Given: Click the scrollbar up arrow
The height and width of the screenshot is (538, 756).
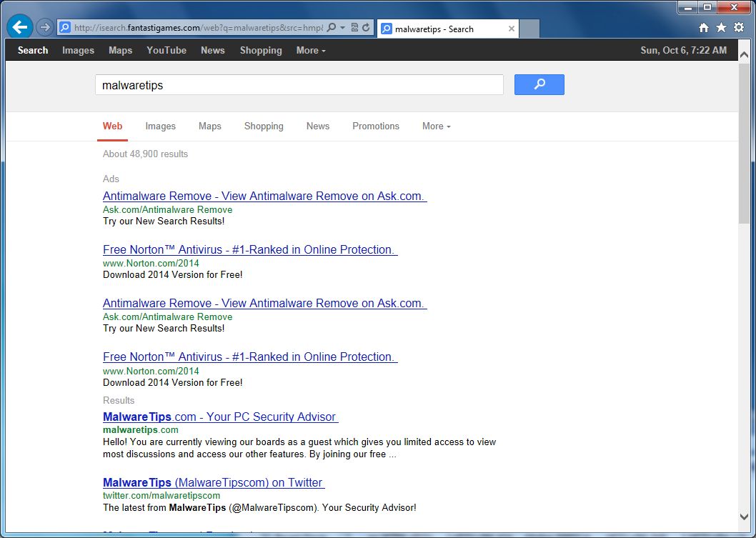Looking at the screenshot, I should 744,54.
